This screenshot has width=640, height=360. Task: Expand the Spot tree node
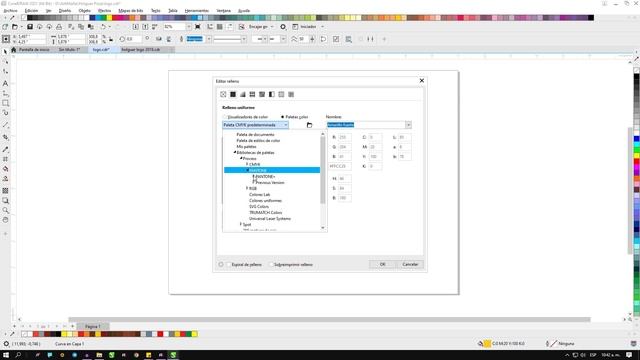click(241, 224)
